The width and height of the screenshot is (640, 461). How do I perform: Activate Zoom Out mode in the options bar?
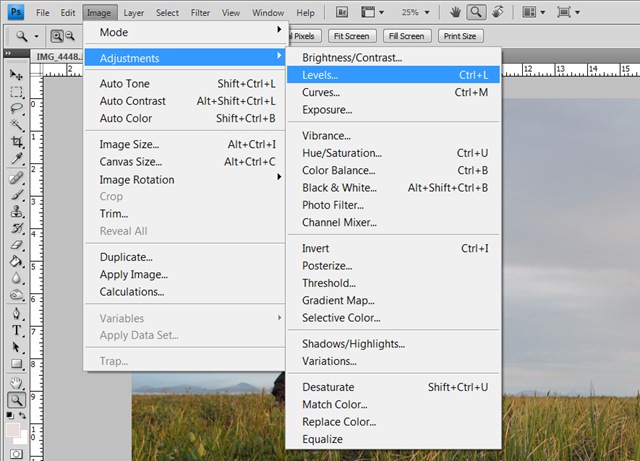pos(70,36)
